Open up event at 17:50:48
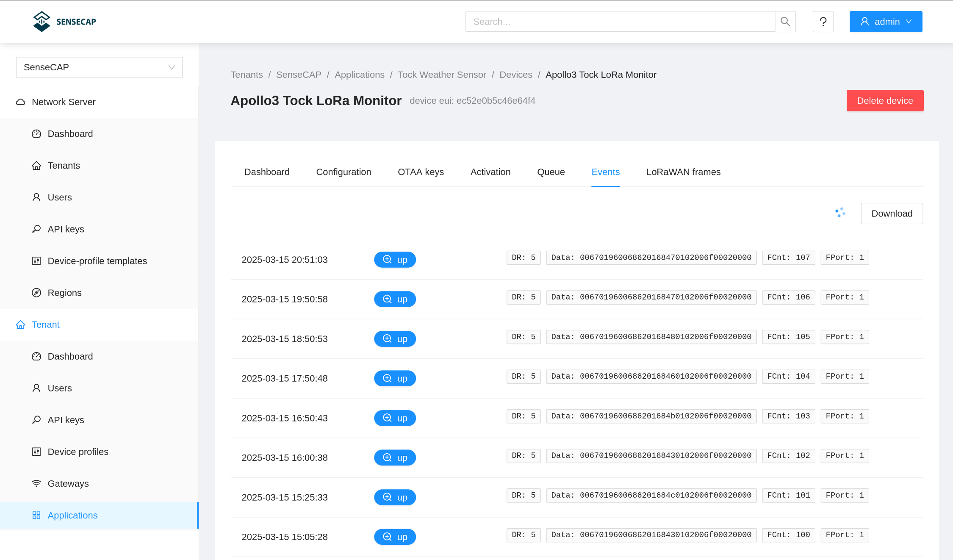The height and width of the screenshot is (560, 953). pyautogui.click(x=395, y=379)
